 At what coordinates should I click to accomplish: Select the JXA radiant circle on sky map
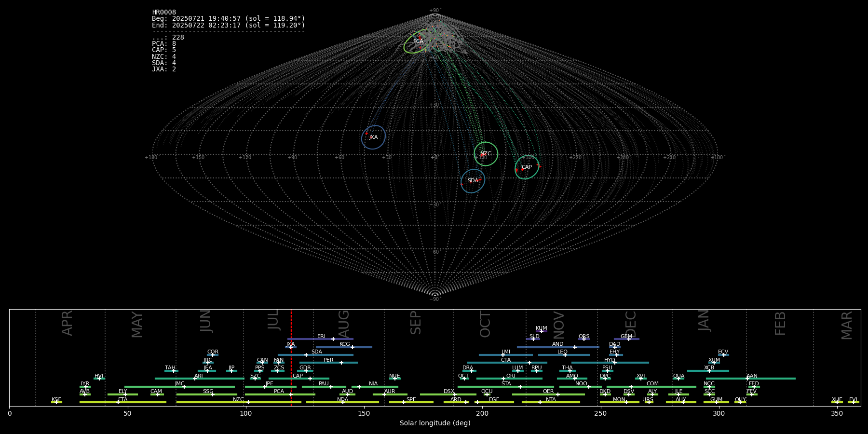click(373, 137)
